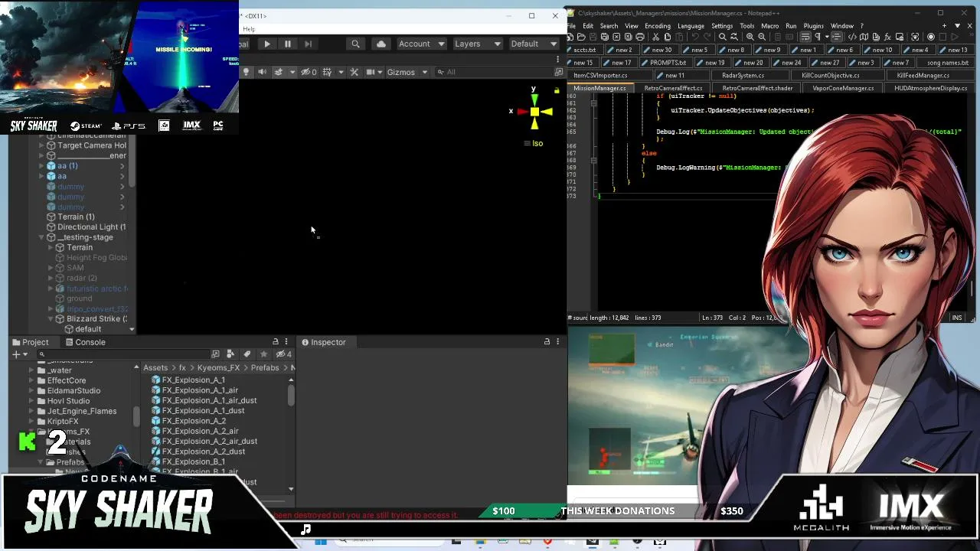Image resolution: width=980 pixels, height=551 pixels.
Task: Select 'Height Fog Global' hierarchy object
Action: point(96,258)
